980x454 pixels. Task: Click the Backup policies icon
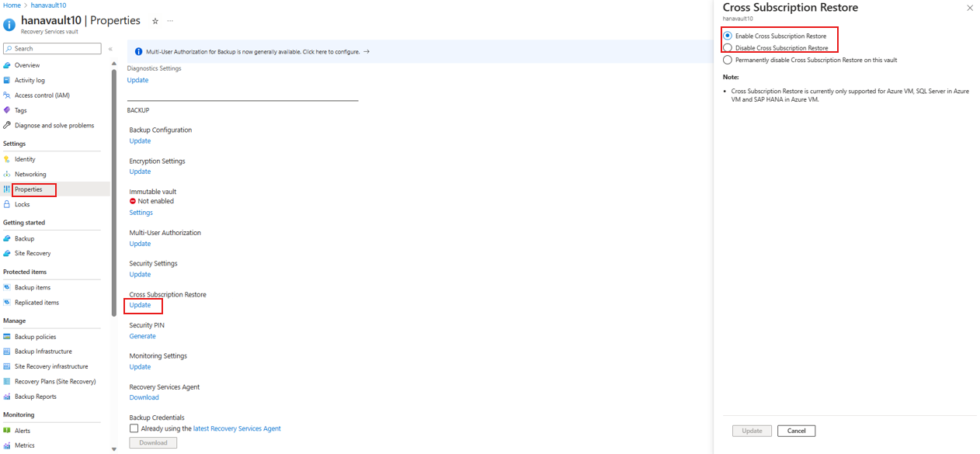coord(7,337)
